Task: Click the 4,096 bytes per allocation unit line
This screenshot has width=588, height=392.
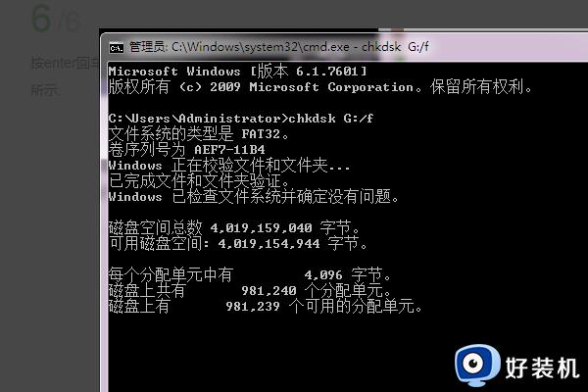Action: pyautogui.click(x=250, y=275)
